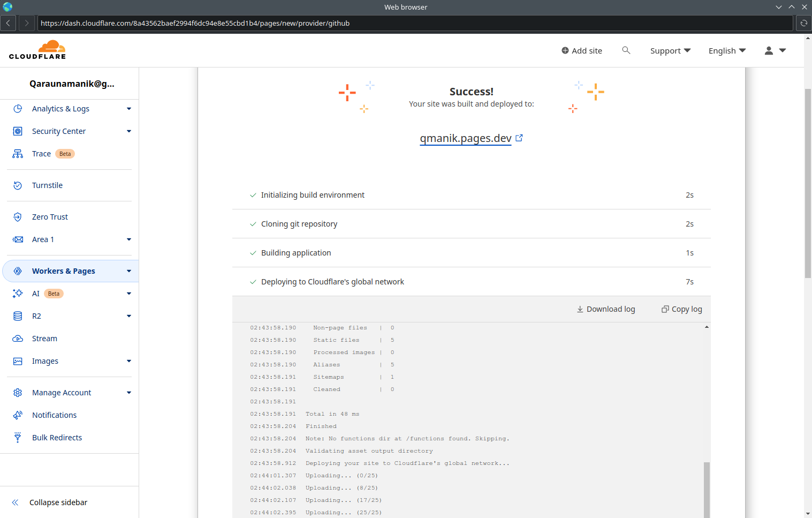Image resolution: width=812 pixels, height=518 pixels.
Task: Click the Zero Trust shield icon
Action: click(18, 217)
